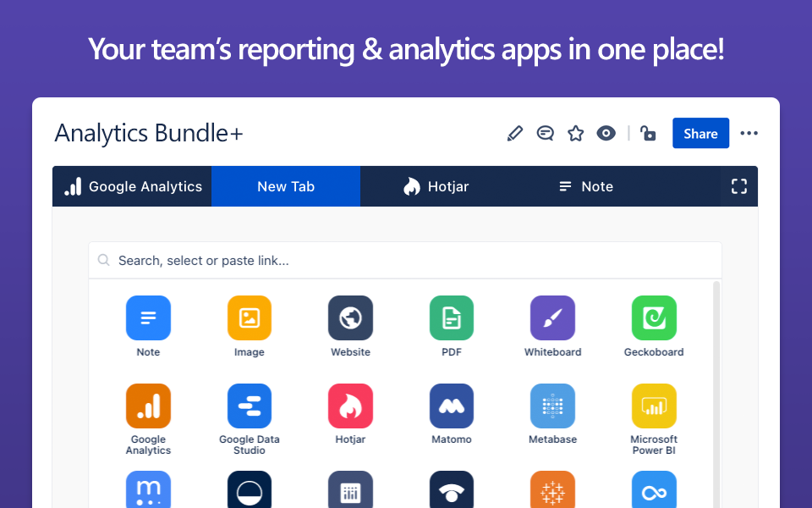
Task: Switch to the Note tab
Action: coord(586,186)
